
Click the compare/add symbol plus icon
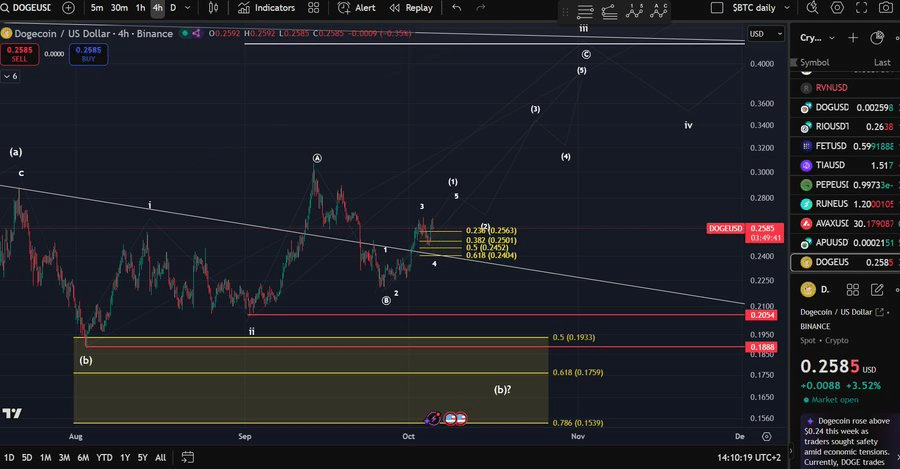(x=68, y=8)
